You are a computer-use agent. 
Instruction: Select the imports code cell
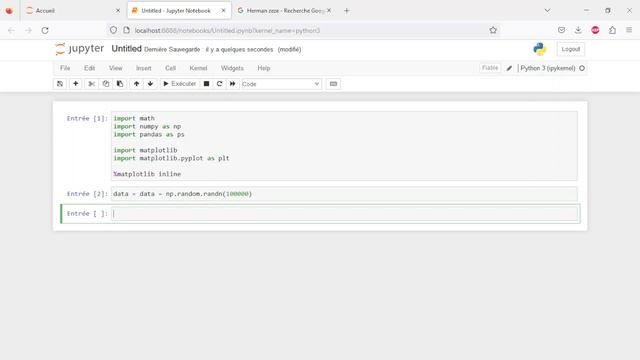344,146
